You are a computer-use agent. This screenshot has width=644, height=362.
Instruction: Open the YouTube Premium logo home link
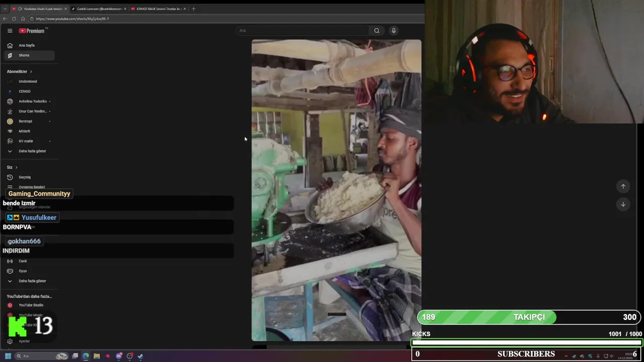pos(32,31)
